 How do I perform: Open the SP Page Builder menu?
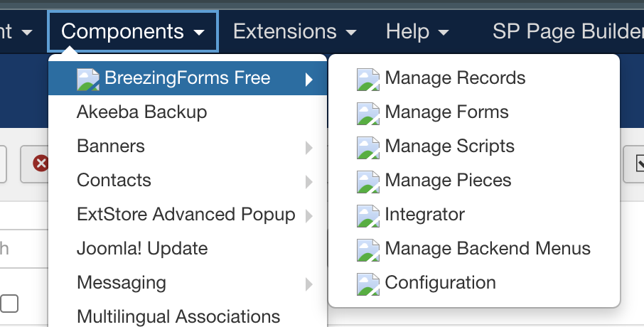(568, 31)
